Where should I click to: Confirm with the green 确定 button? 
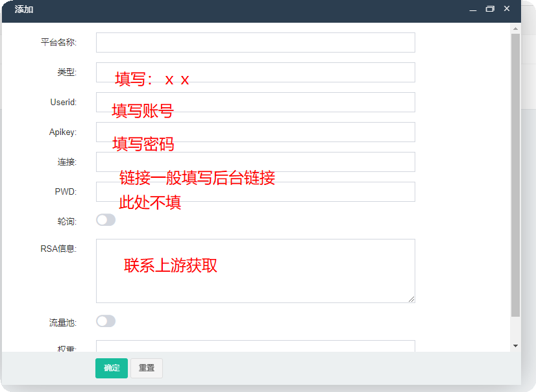[112, 368]
